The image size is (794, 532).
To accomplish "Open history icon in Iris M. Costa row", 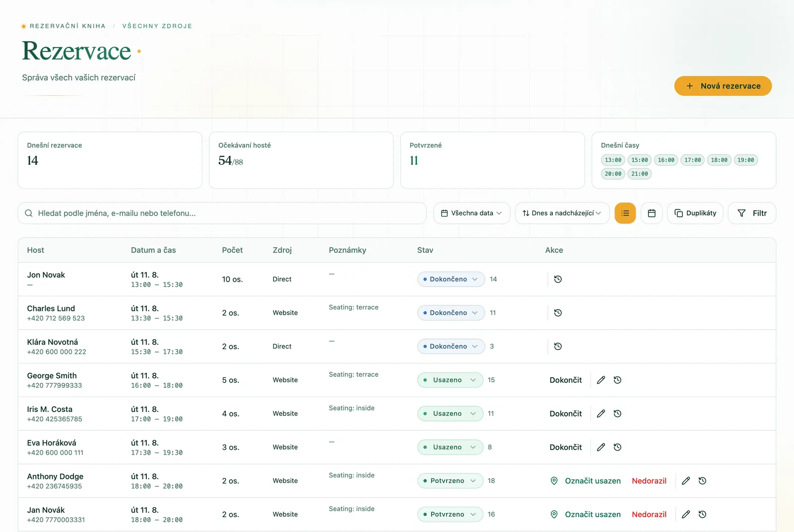I will [x=617, y=414].
